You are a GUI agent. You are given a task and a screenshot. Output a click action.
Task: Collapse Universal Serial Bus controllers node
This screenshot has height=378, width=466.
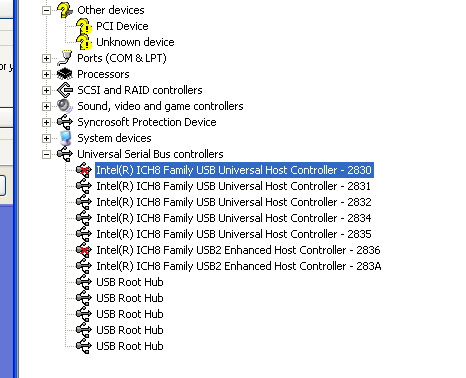coord(46,154)
